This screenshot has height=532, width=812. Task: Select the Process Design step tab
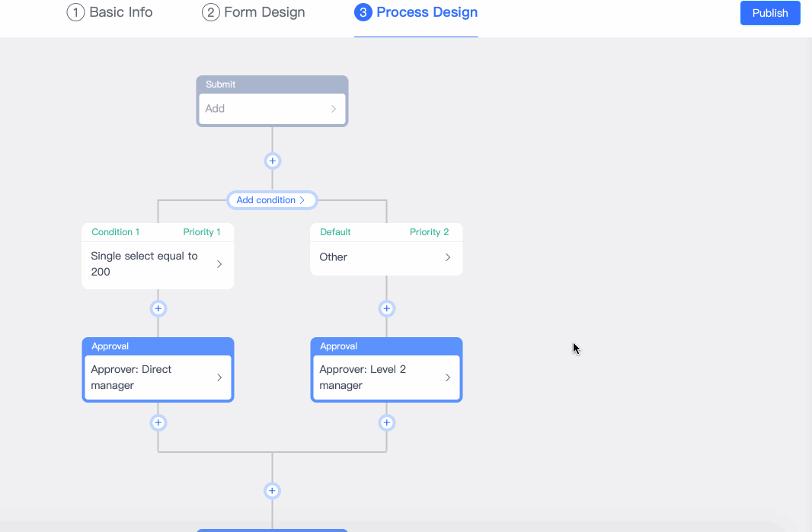click(x=416, y=13)
